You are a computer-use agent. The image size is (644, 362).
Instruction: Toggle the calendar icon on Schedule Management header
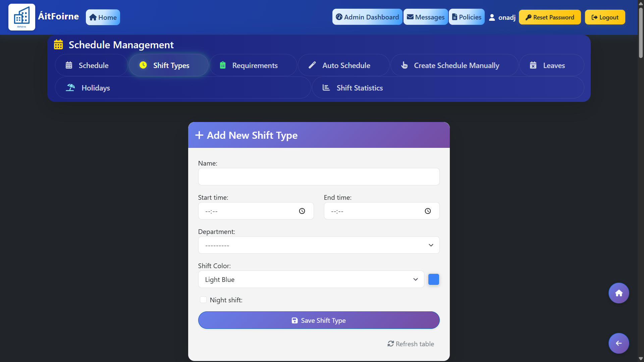coord(58,44)
